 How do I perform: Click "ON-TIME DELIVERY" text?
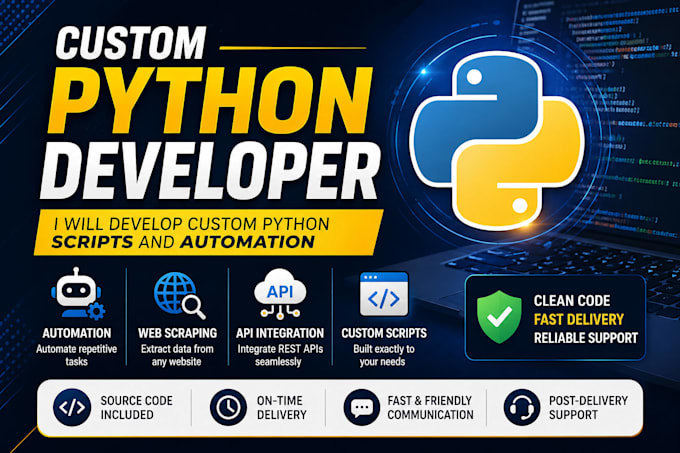[281, 407]
